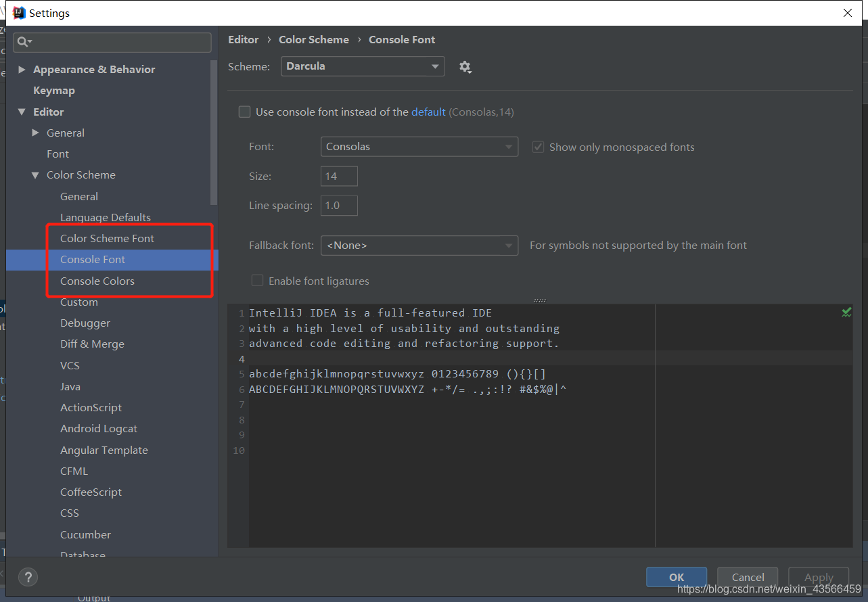Close the Settings dialog window

coord(848,13)
